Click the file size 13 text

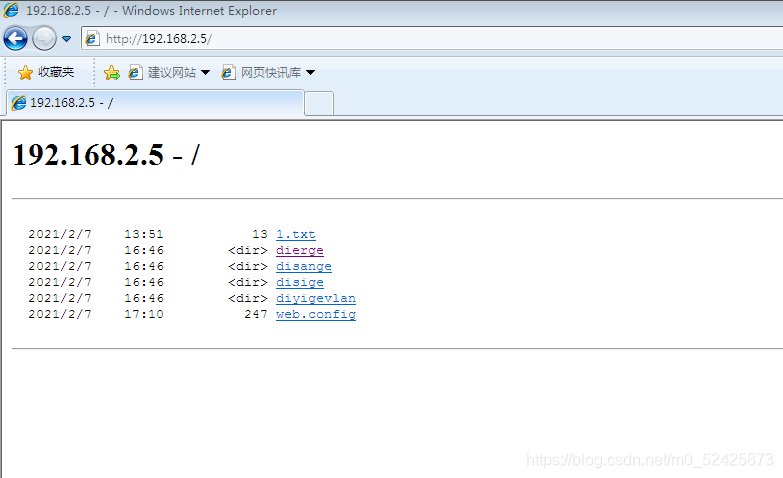click(260, 234)
